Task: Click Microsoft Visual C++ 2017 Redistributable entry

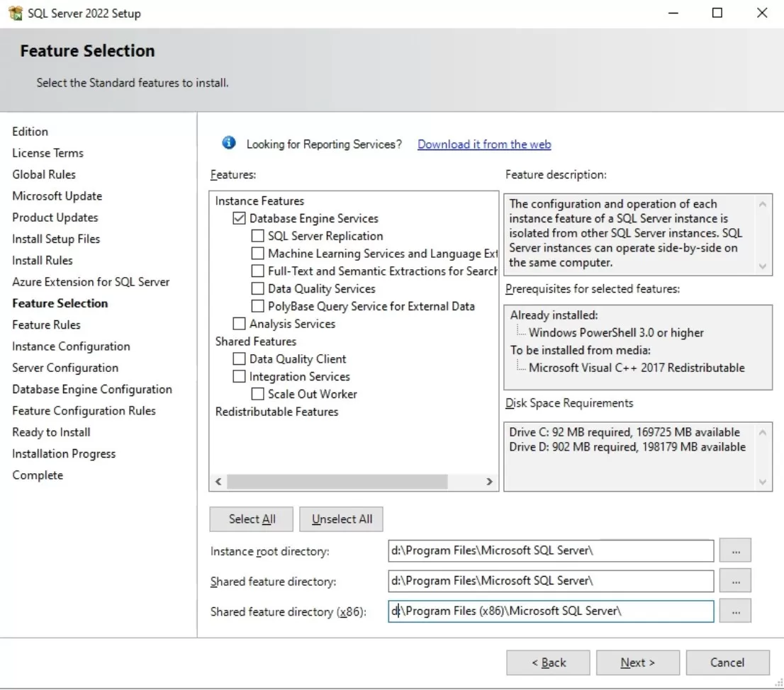Action: (x=637, y=368)
